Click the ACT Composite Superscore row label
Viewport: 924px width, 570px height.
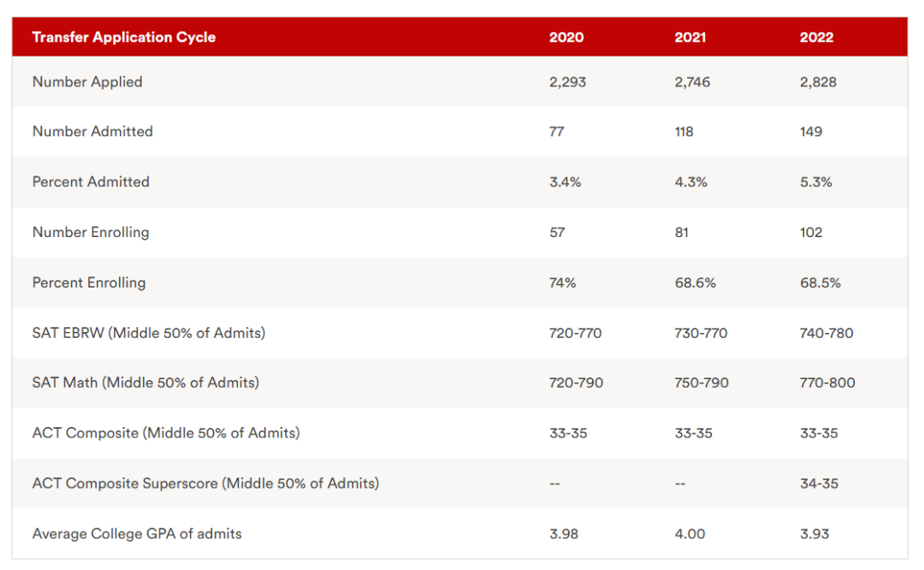click(205, 484)
